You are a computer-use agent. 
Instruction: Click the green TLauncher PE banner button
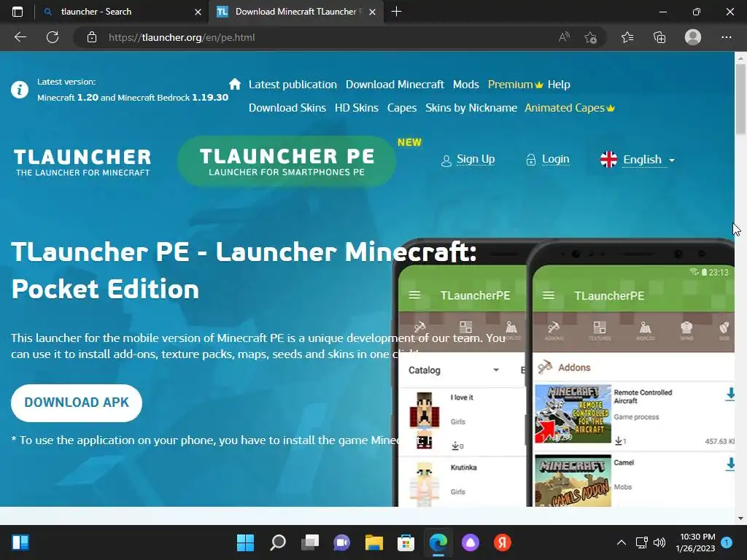coord(287,161)
